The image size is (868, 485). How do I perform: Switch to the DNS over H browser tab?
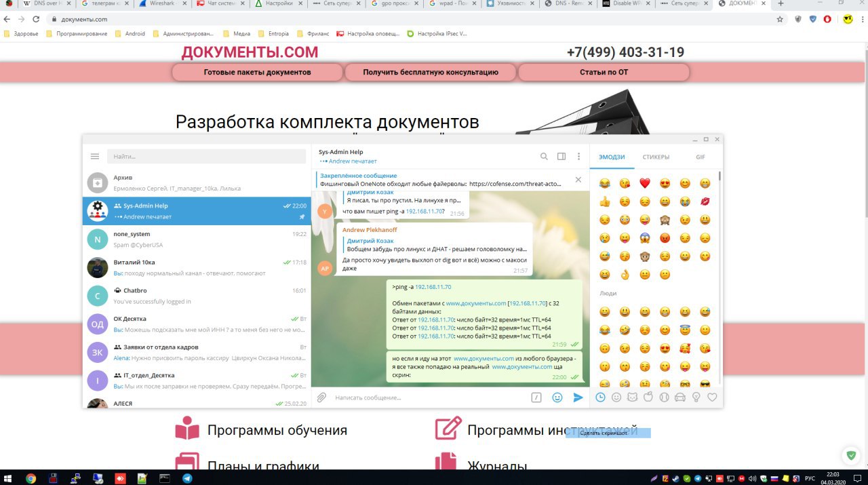47,4
